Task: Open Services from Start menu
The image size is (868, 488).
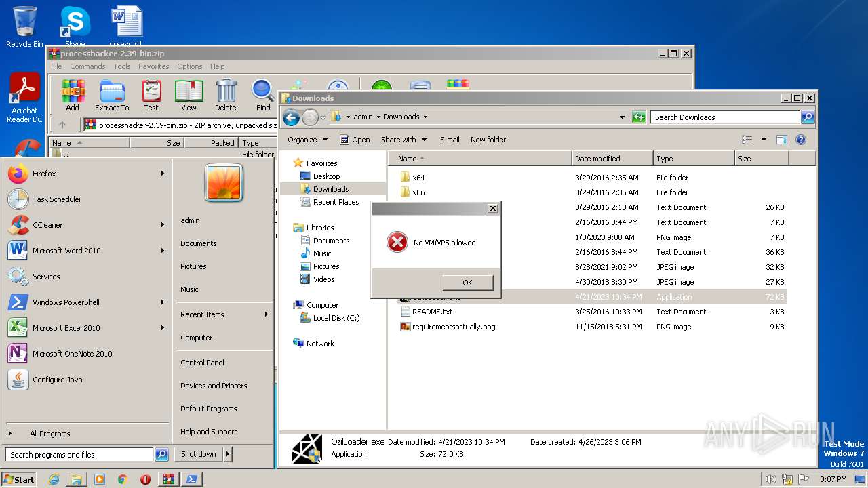Action: (86, 277)
